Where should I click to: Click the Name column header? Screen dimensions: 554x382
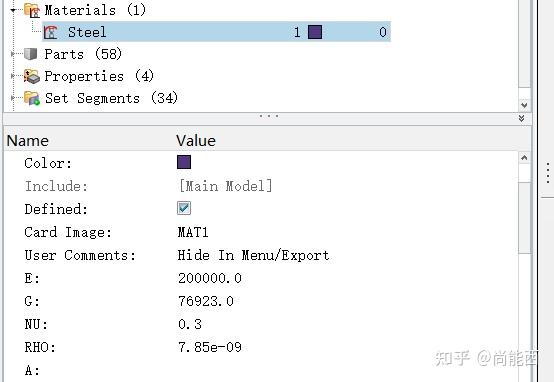(28, 141)
